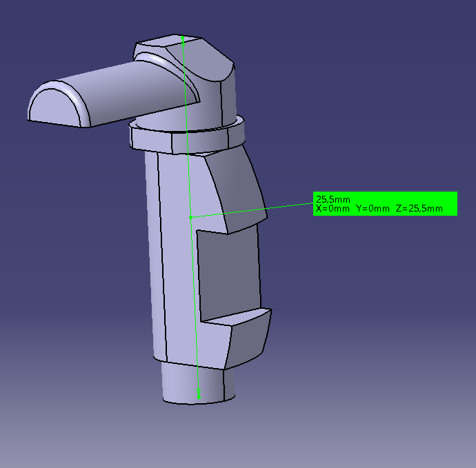The height and width of the screenshot is (468, 476).
Task: Select the dark rectangular recess face on the body
Action: pos(229,274)
